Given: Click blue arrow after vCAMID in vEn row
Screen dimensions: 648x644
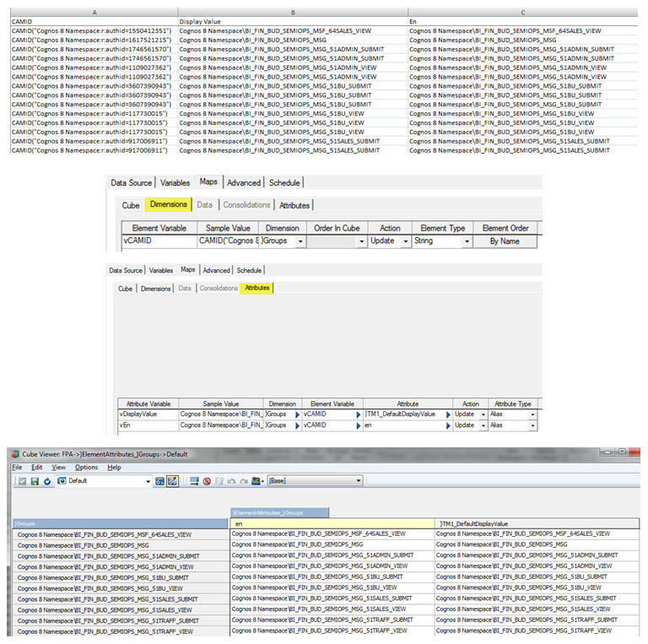Looking at the screenshot, I should 359,425.
